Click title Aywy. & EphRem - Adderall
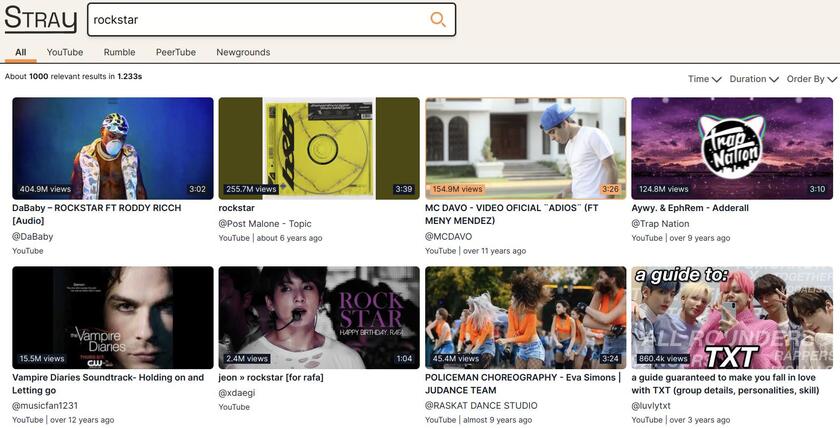Screen dimensions: 840x428 (690, 208)
